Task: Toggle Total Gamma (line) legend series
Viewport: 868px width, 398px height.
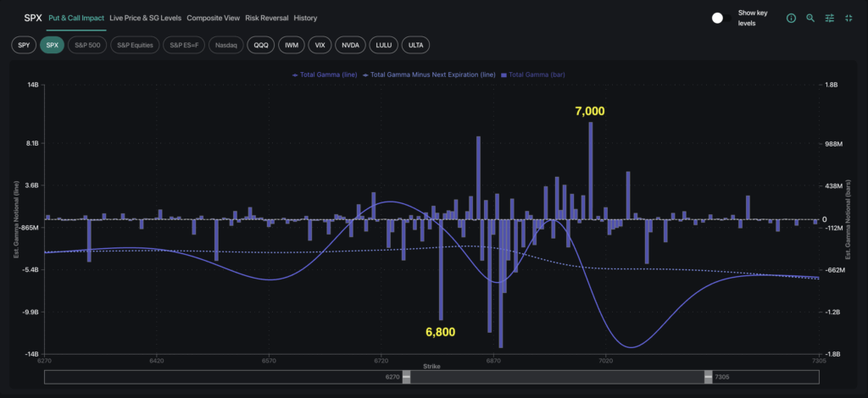Action: (325, 75)
